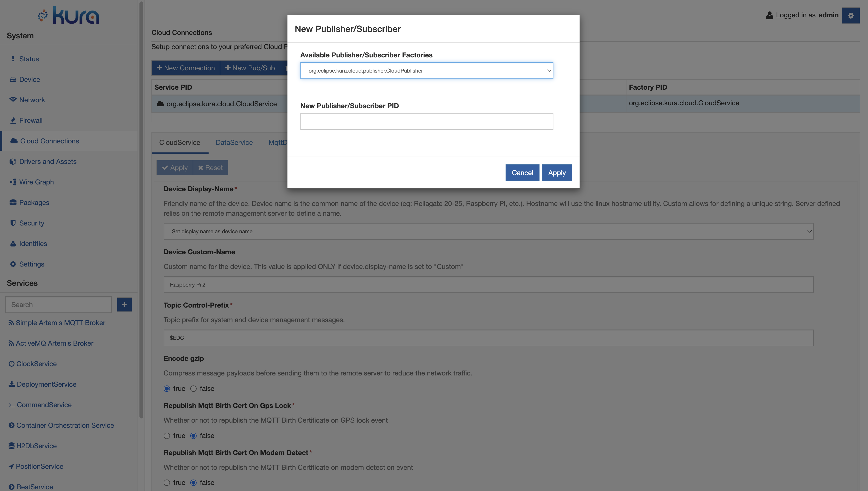The height and width of the screenshot is (491, 868).
Task: Select the CloudPublisher factory dropdown
Action: click(427, 70)
